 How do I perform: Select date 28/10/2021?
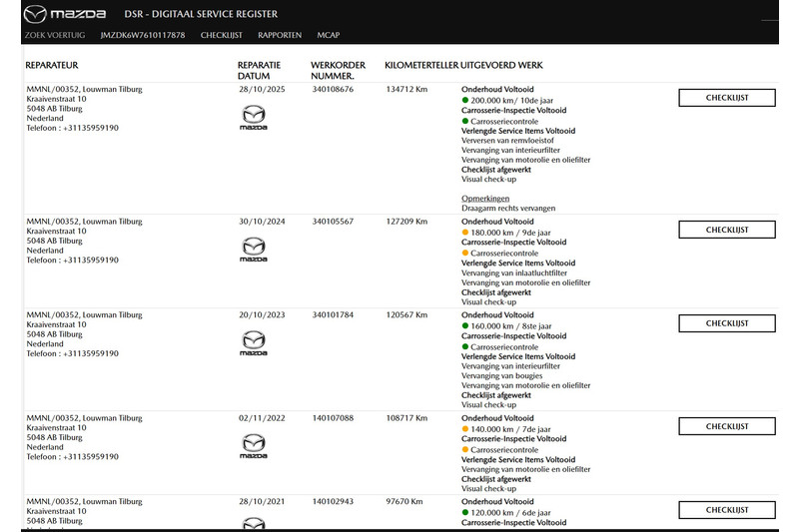(262, 501)
